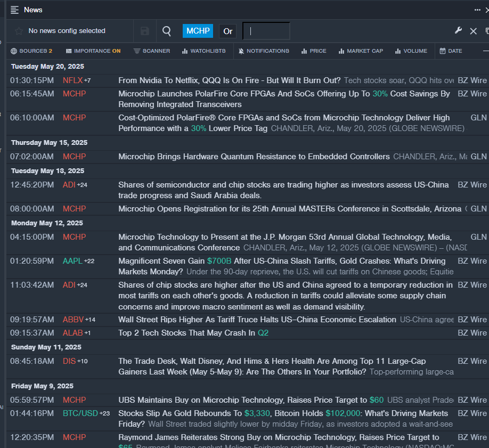The image size is (489, 448).
Task: Click ADI ticker at 12:45:20PM row
Action: [69, 185]
